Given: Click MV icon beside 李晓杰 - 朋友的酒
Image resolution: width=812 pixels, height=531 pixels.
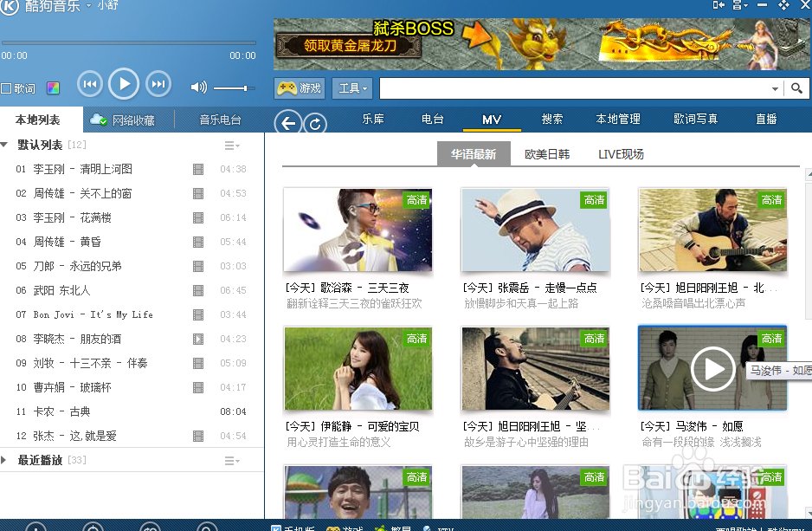Looking at the screenshot, I should 198,339.
